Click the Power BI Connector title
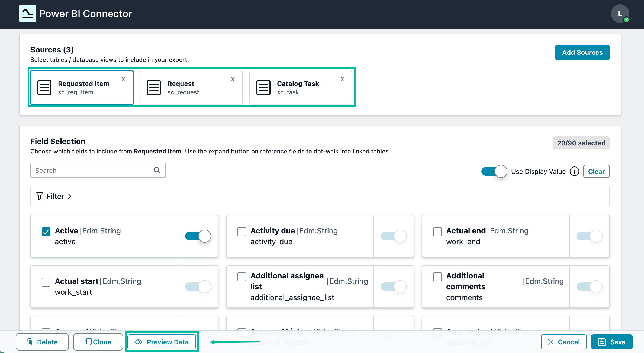The image size is (644, 353). (x=86, y=14)
